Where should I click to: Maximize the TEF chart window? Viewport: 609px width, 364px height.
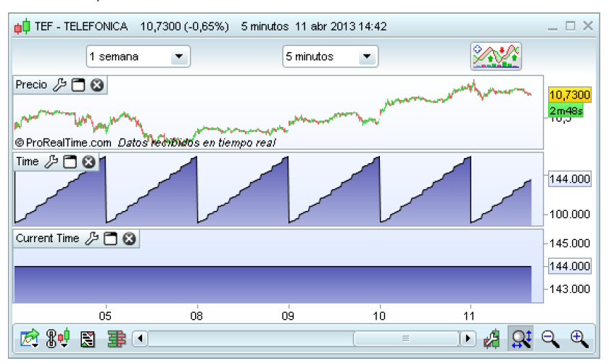pos(570,26)
